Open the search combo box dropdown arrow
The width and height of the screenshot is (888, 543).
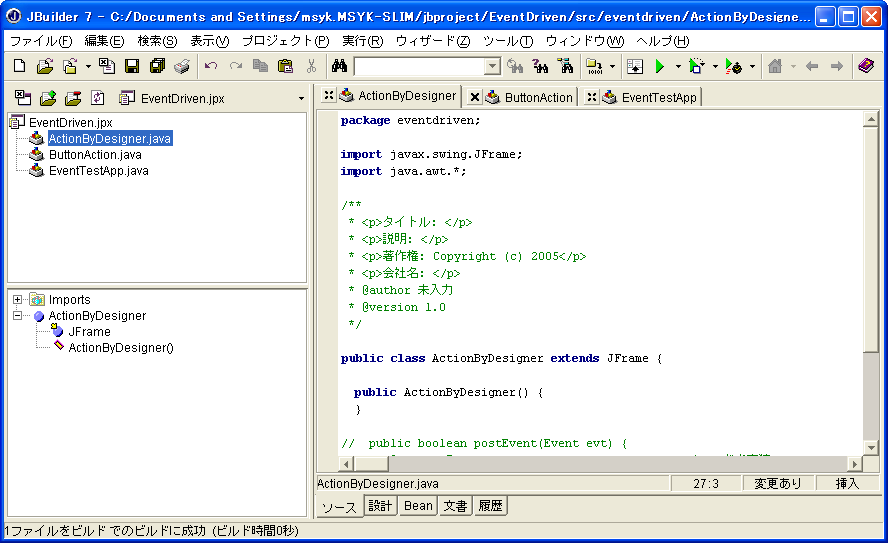point(492,67)
